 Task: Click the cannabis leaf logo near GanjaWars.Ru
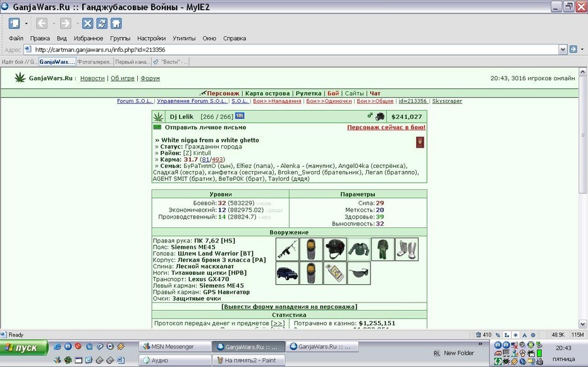coord(20,78)
